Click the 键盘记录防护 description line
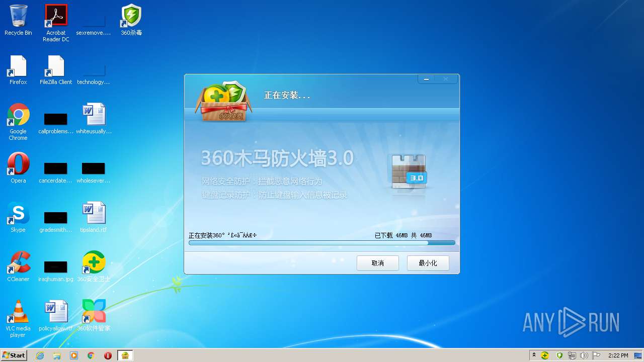Image resolution: width=644 pixels, height=362 pixels. coord(275,195)
